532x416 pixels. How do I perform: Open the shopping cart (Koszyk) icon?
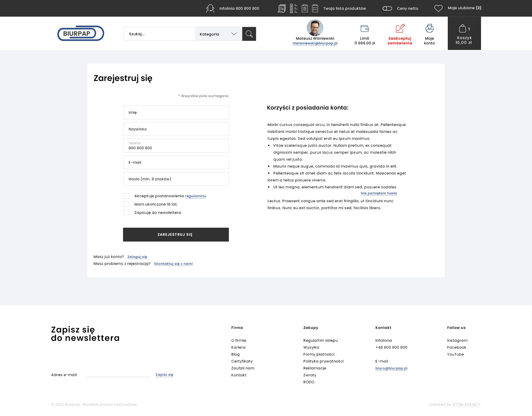point(462,29)
